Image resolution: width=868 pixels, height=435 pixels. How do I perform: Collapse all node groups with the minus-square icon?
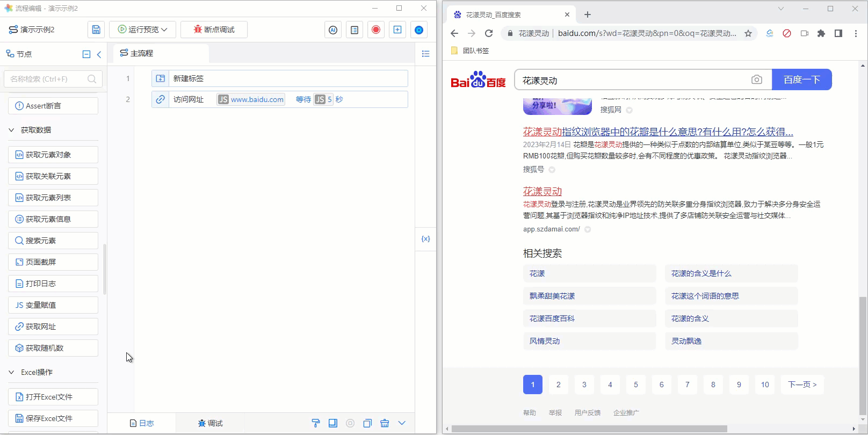(x=86, y=54)
